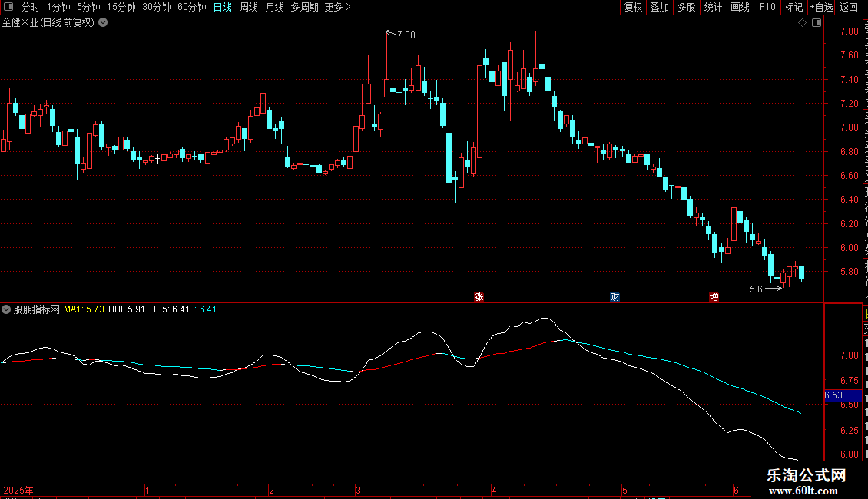Image resolution: width=868 pixels, height=499 pixels.
Task: Click the 标记 mark button
Action: tap(793, 7)
